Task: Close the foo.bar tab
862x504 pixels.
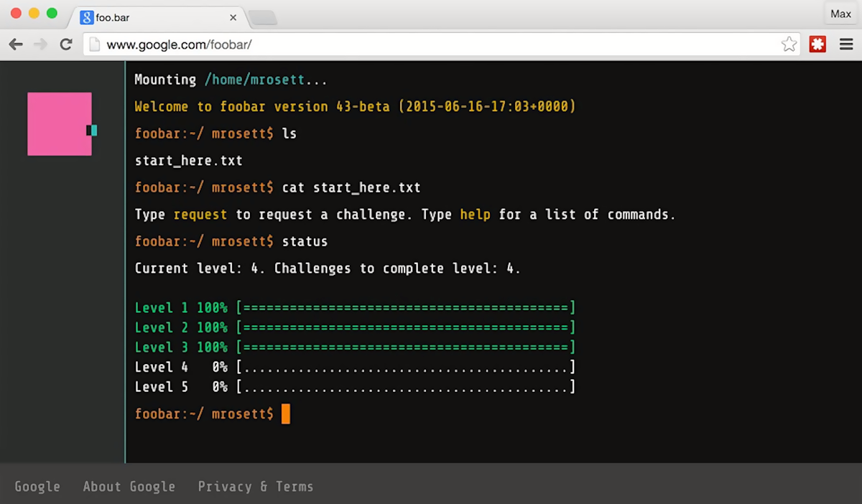Action: (x=233, y=17)
